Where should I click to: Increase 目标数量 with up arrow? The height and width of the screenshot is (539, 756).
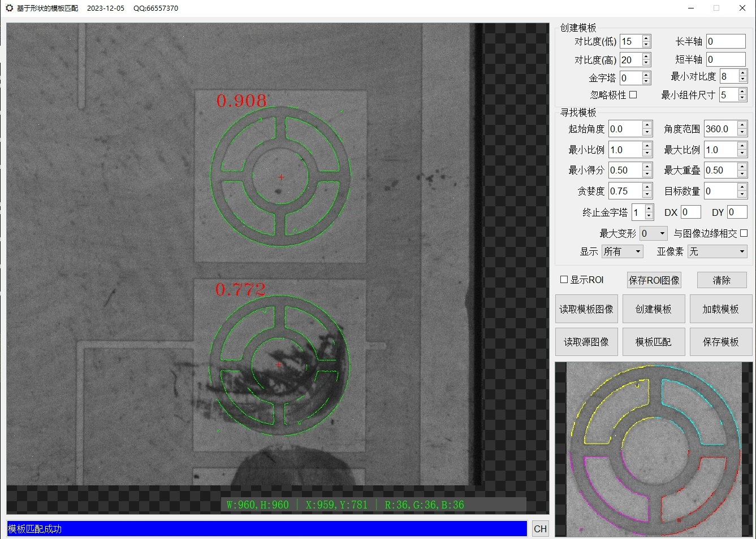742,188
